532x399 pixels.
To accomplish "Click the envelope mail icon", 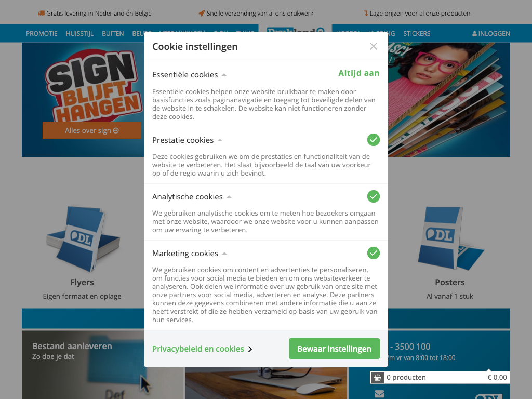I will (379, 394).
